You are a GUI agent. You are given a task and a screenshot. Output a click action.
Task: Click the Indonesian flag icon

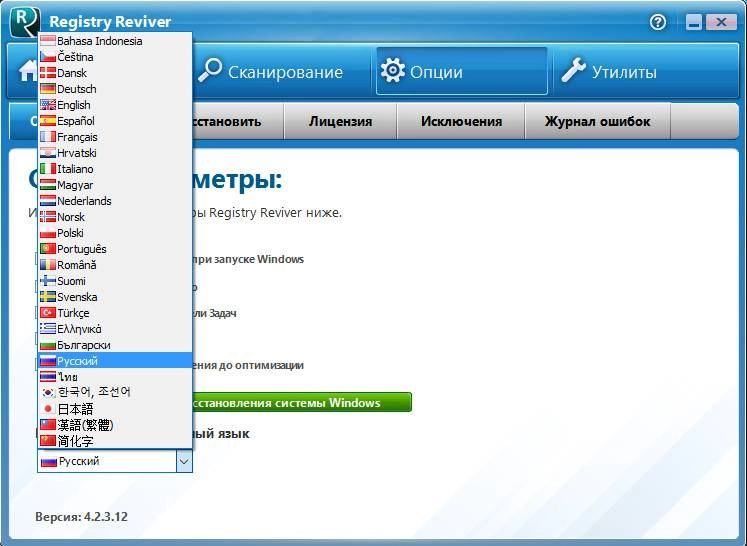click(x=48, y=41)
